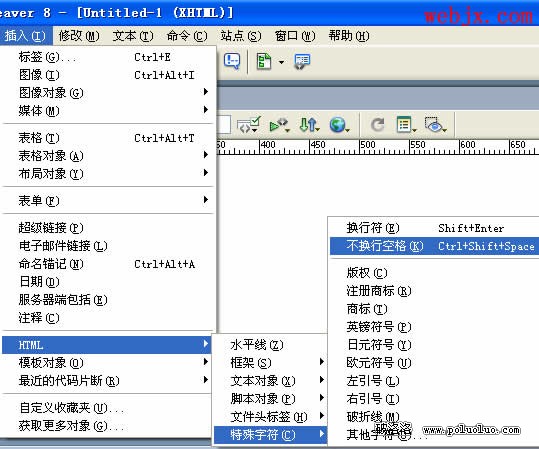Viewport: 539px width, 449px height.
Task: Choose 表格(T) menu item
Action: pos(109,138)
